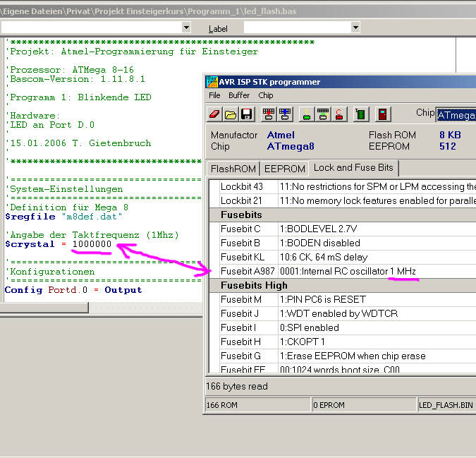The image size is (476, 458).
Task: Click the 'Programm 1: Blinkende LED comment
Action: (78, 97)
